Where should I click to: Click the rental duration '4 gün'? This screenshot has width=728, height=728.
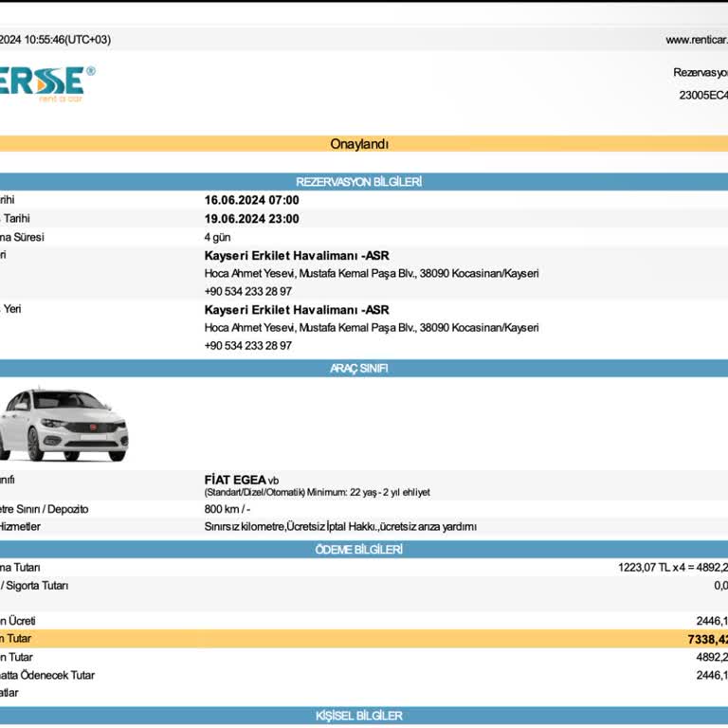tap(217, 237)
